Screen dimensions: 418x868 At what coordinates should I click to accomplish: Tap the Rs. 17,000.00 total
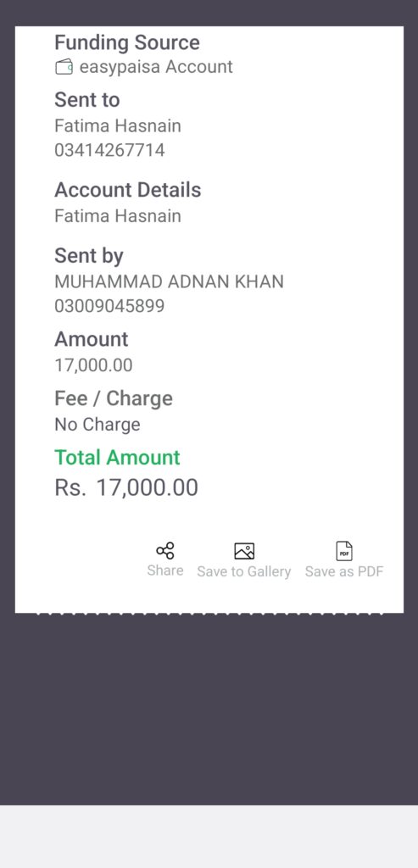click(126, 487)
